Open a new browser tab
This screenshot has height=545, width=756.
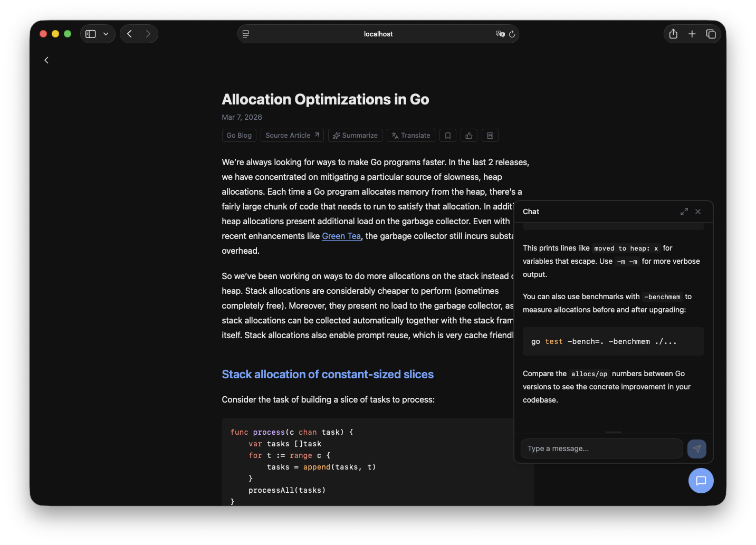coord(692,33)
